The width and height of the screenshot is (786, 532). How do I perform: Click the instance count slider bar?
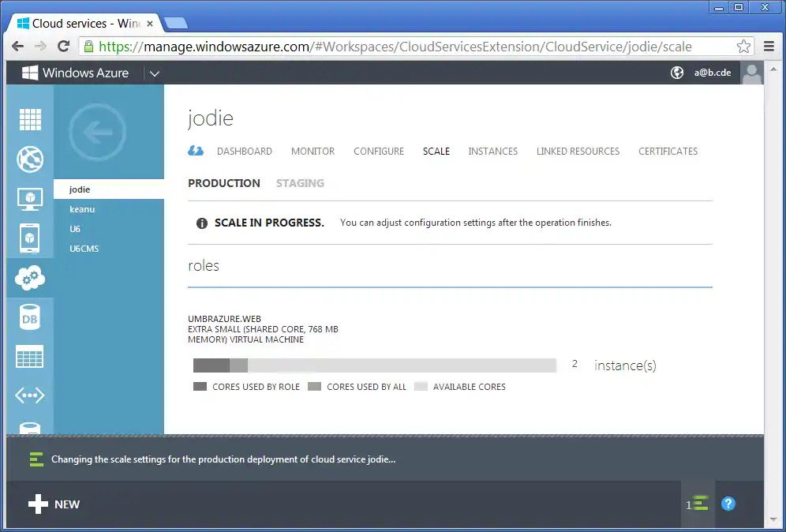[x=374, y=365]
